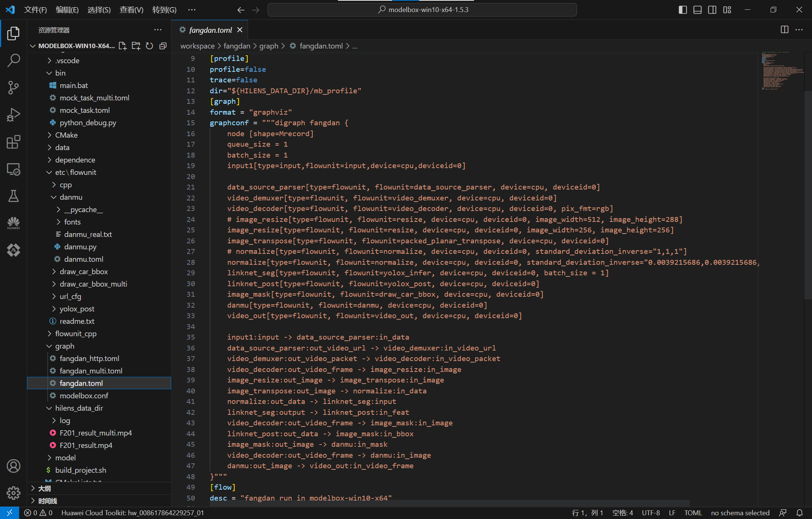Toggle the bottom panel layout button
812x519 pixels.
pyautogui.click(x=697, y=10)
